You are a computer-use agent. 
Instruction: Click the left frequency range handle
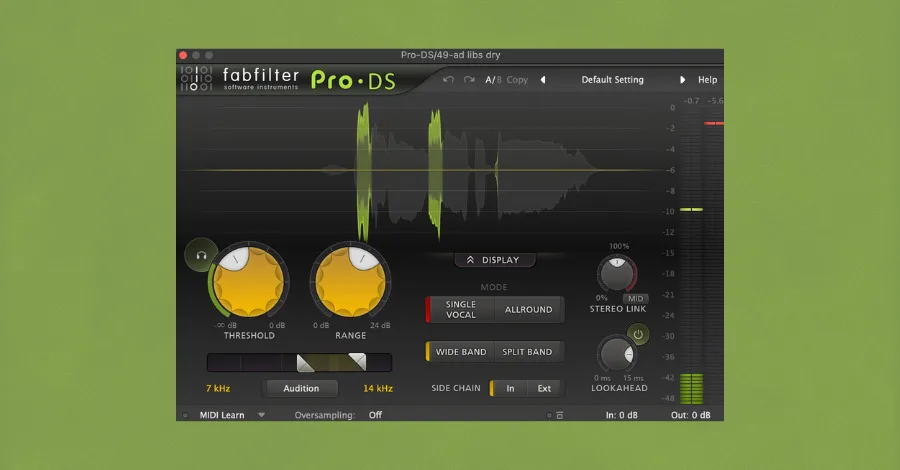305,363
